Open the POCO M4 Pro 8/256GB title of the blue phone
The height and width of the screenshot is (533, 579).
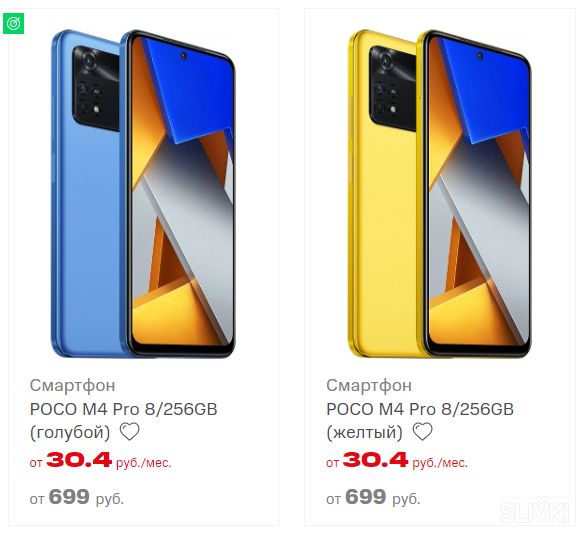123,409
